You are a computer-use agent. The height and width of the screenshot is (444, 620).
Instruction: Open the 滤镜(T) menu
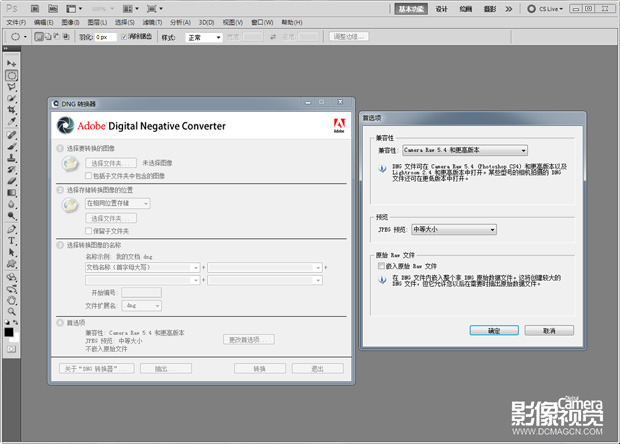(152, 23)
